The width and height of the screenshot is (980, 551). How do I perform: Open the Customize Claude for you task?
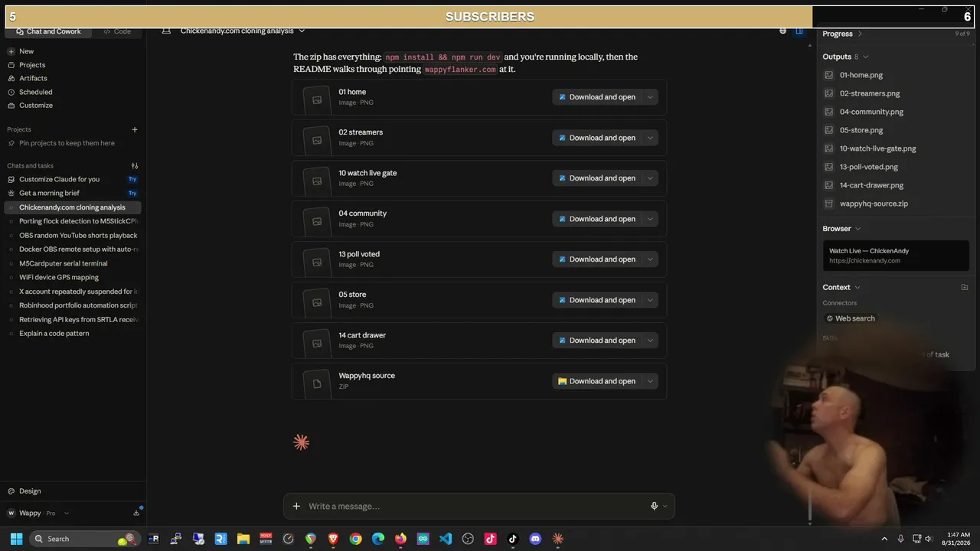(x=59, y=179)
